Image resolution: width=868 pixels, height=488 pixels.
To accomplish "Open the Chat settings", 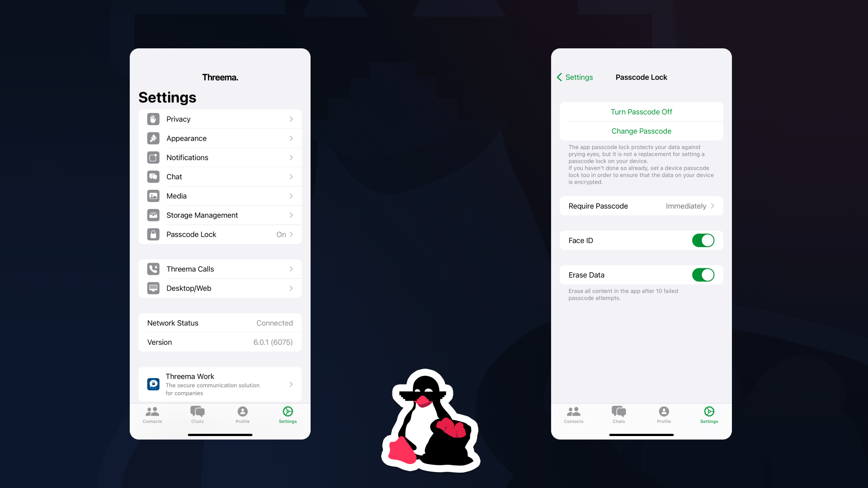I will point(219,176).
